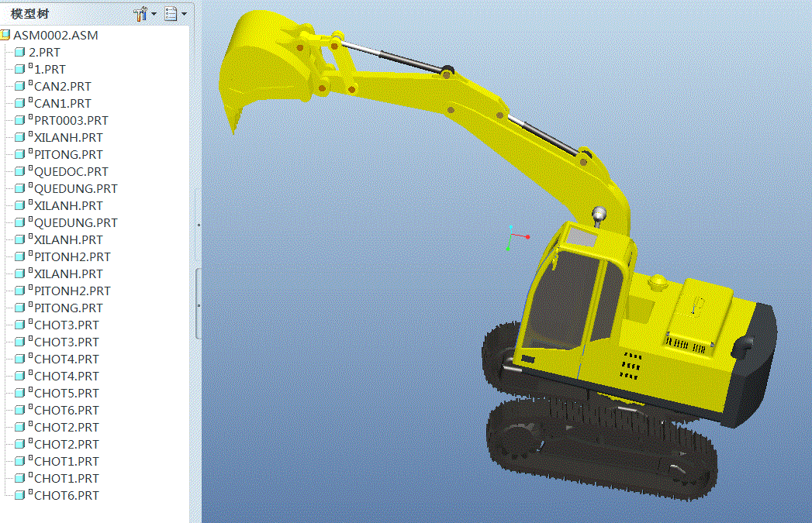This screenshot has width=812, height=523.
Task: Select PRT0003.PRT in the model tree
Action: 70,120
